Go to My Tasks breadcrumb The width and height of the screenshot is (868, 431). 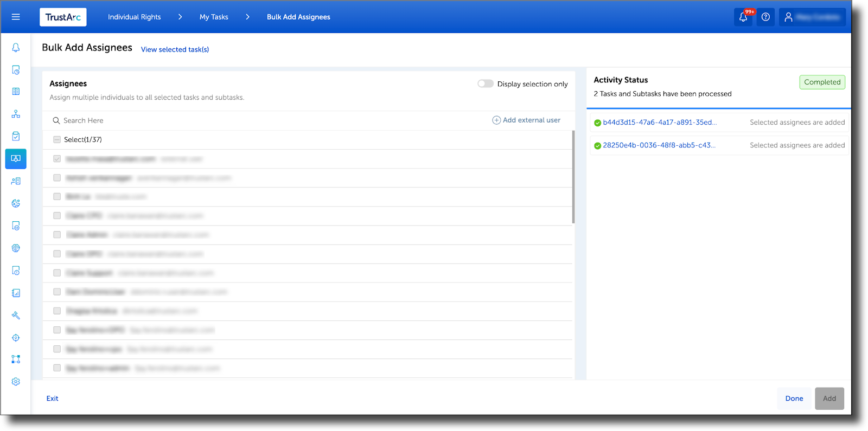(214, 17)
